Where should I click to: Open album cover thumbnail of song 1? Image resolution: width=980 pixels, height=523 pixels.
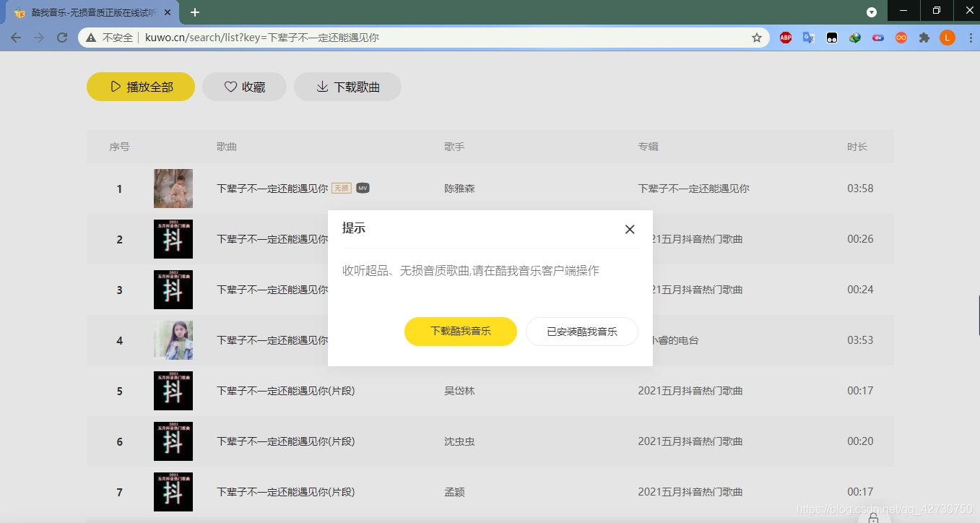[x=173, y=189]
